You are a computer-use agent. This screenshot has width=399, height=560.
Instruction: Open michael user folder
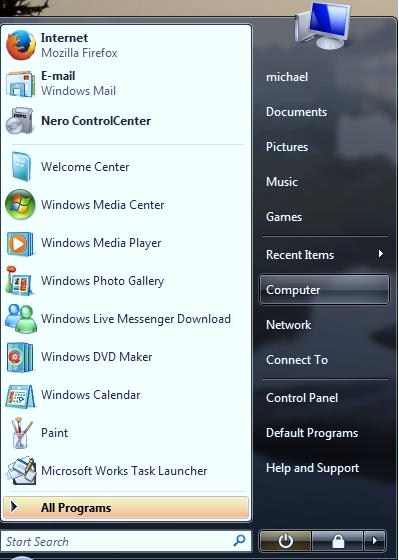coord(287,77)
